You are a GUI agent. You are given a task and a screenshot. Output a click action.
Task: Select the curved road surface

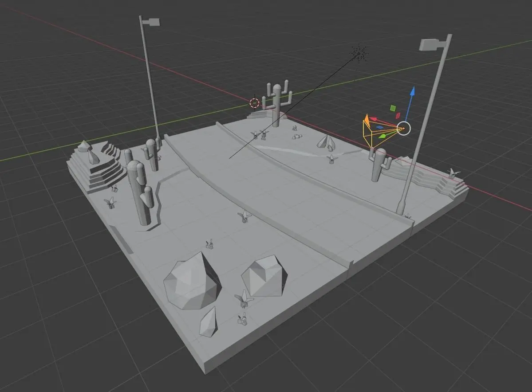[282, 190]
